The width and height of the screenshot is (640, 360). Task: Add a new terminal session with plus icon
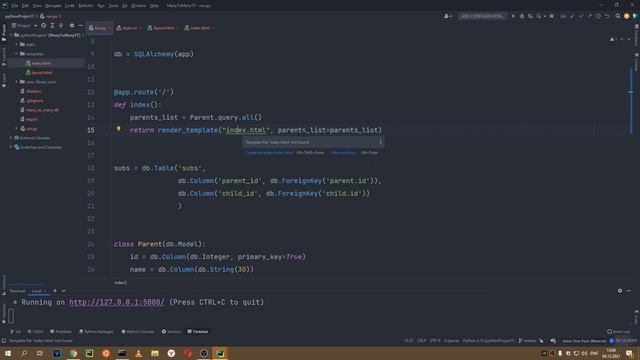55,291
